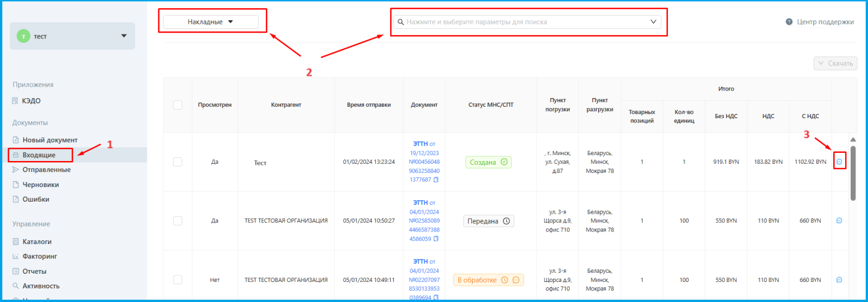868x302 pixels.
Task: Click the help icon beside Центр поддержки
Action: click(x=789, y=22)
